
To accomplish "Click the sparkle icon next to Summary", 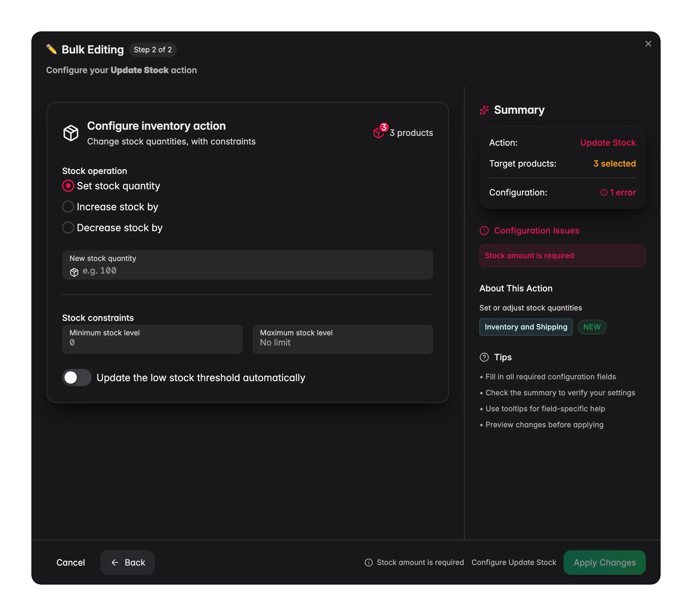I will (484, 110).
